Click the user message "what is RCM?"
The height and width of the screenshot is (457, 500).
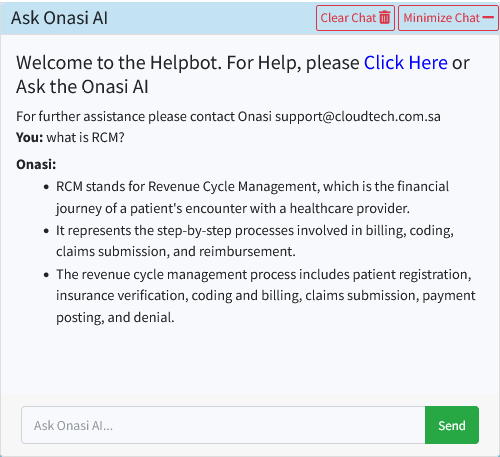tap(85, 137)
